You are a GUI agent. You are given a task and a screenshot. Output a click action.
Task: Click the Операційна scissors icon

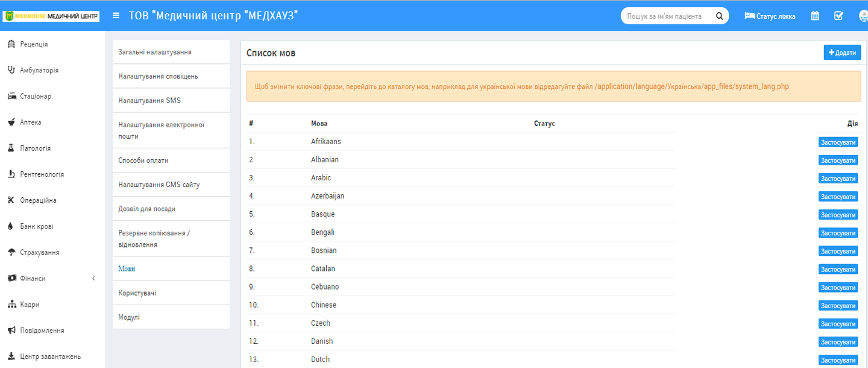[11, 200]
